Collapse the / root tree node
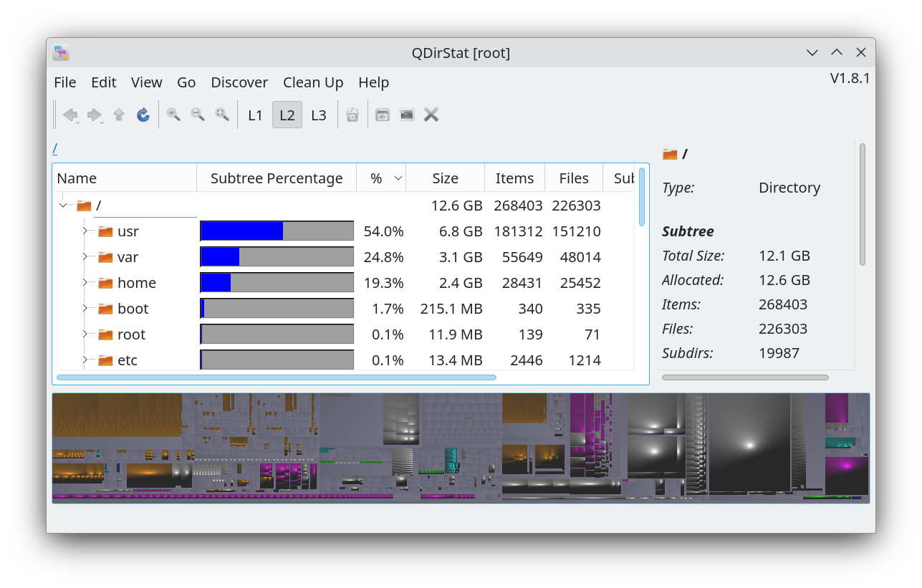922x588 pixels. [64, 206]
